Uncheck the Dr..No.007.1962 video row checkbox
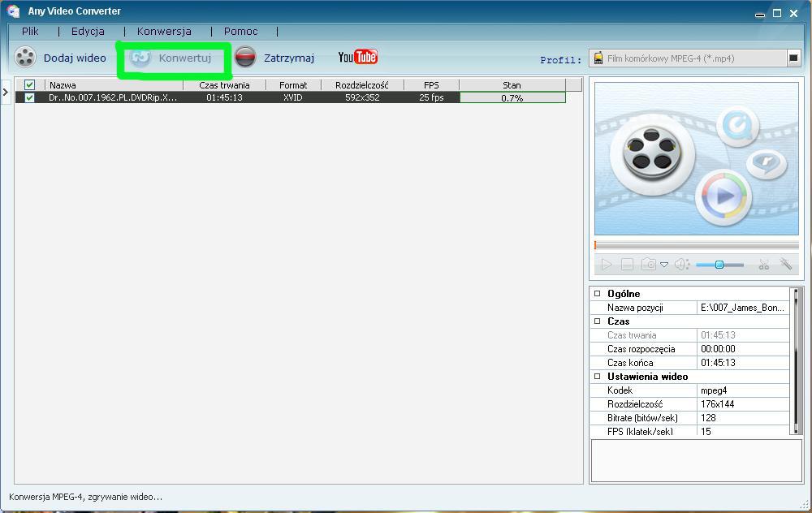Viewport: 812px width, 513px height. (x=29, y=97)
